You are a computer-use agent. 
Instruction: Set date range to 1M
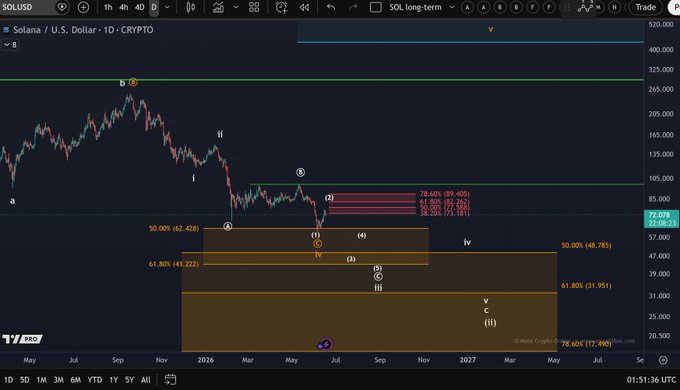(x=41, y=380)
